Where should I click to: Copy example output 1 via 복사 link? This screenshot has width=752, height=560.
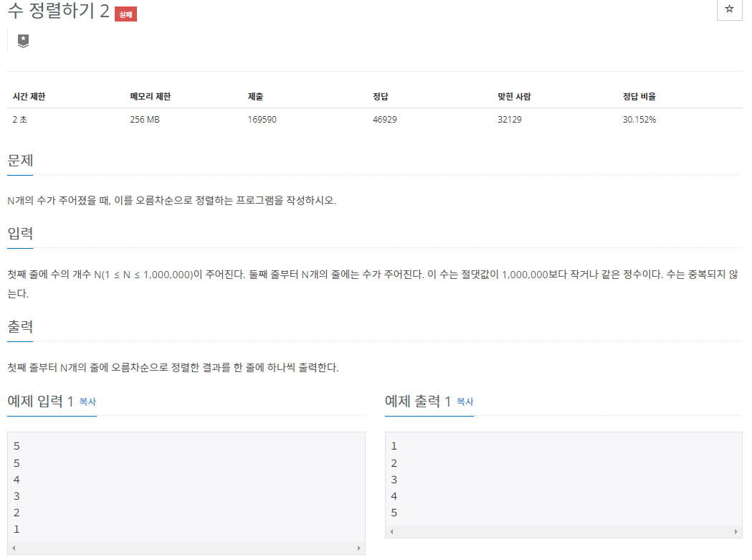465,401
